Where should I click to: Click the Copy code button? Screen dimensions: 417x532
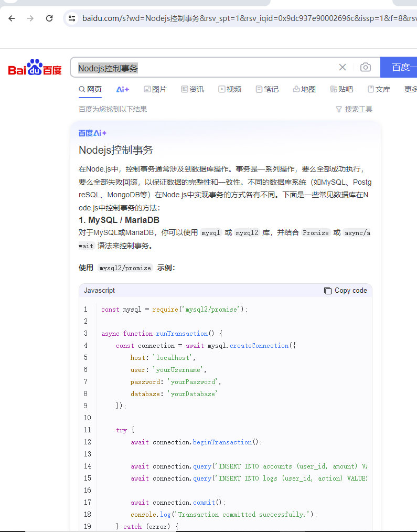[x=346, y=291]
